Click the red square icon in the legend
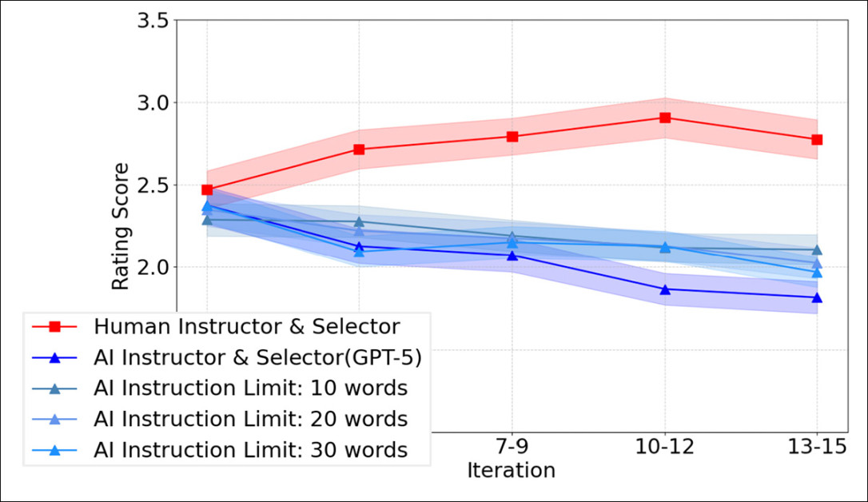The image size is (868, 502). click(x=55, y=326)
